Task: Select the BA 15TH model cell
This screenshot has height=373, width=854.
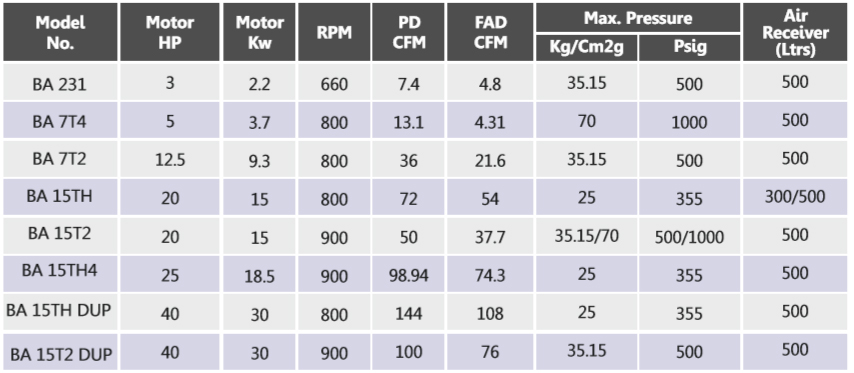Action: point(60,197)
